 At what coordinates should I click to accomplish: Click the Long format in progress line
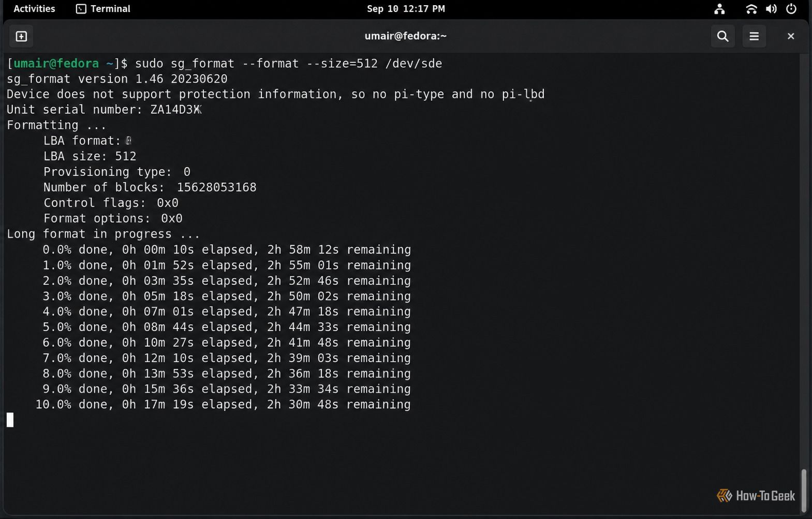pyautogui.click(x=103, y=234)
